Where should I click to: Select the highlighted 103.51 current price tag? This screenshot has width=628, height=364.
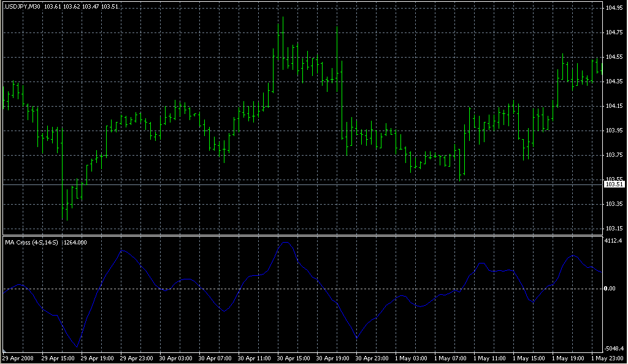[x=614, y=184]
